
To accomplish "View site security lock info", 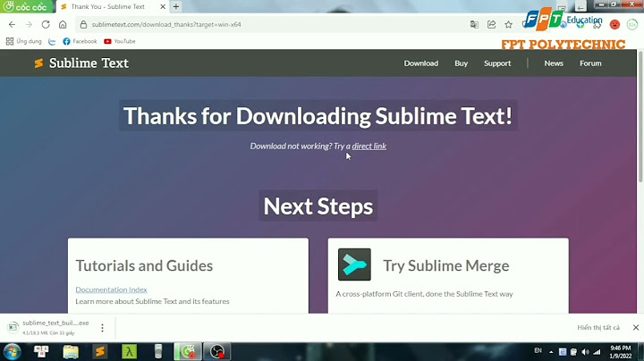I will coord(83,25).
